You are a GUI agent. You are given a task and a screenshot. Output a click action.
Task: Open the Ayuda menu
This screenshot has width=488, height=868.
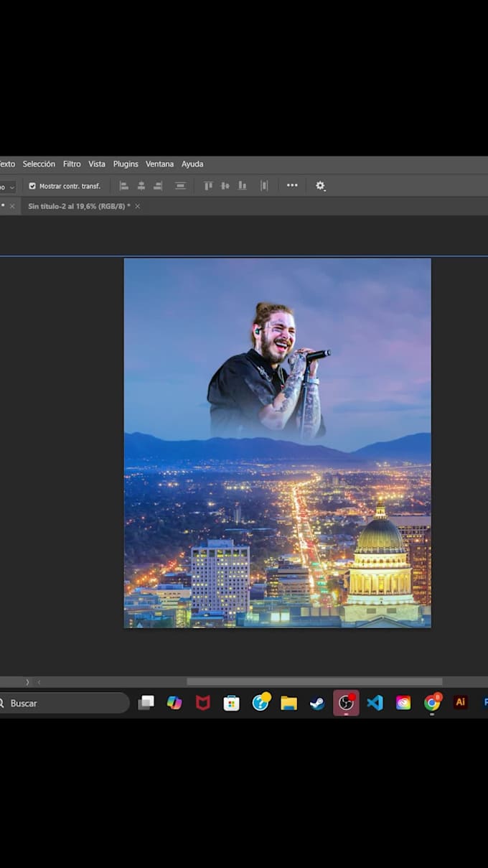coord(192,164)
